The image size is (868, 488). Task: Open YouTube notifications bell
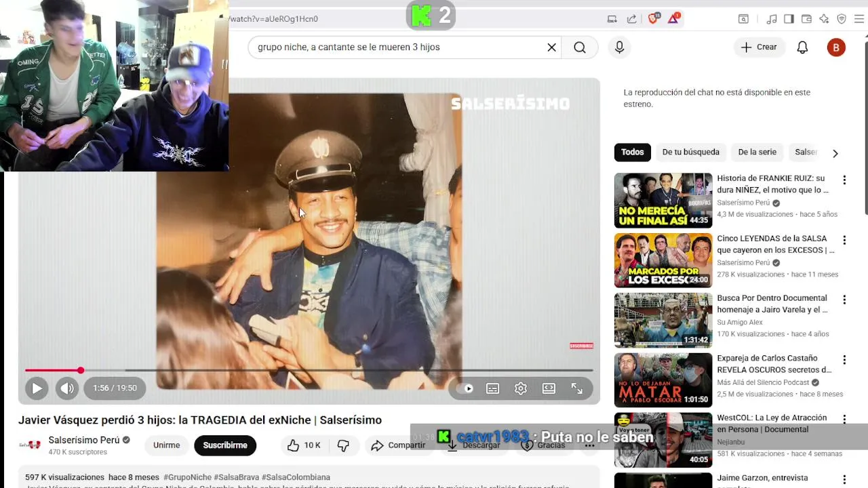pyautogui.click(x=802, y=47)
